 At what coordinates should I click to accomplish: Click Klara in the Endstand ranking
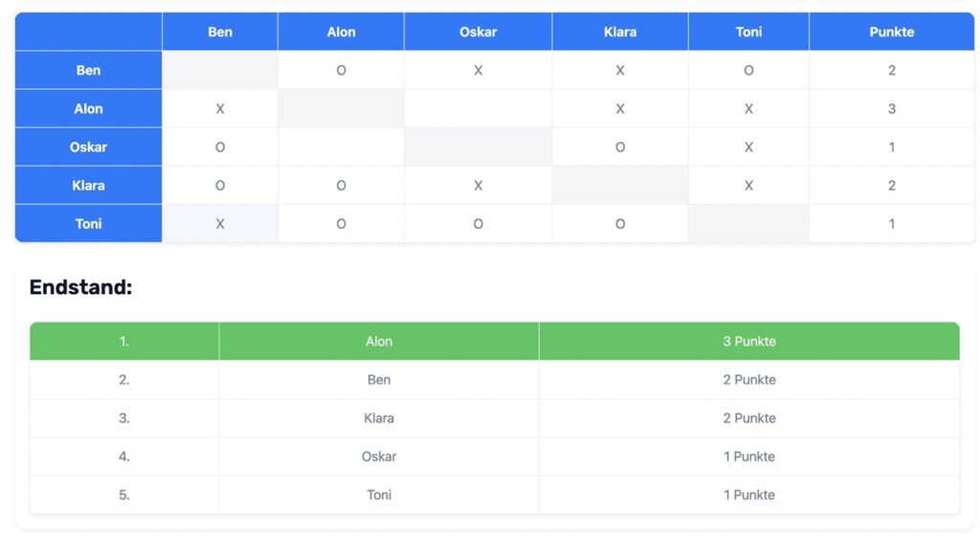pyautogui.click(x=379, y=417)
